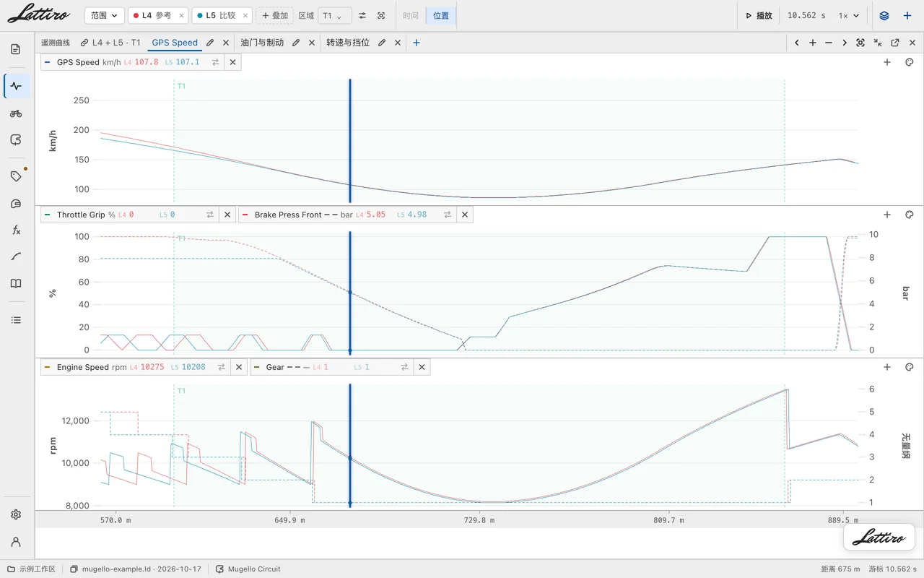
Task: Select the GPS Speed tab
Action: pos(175,43)
